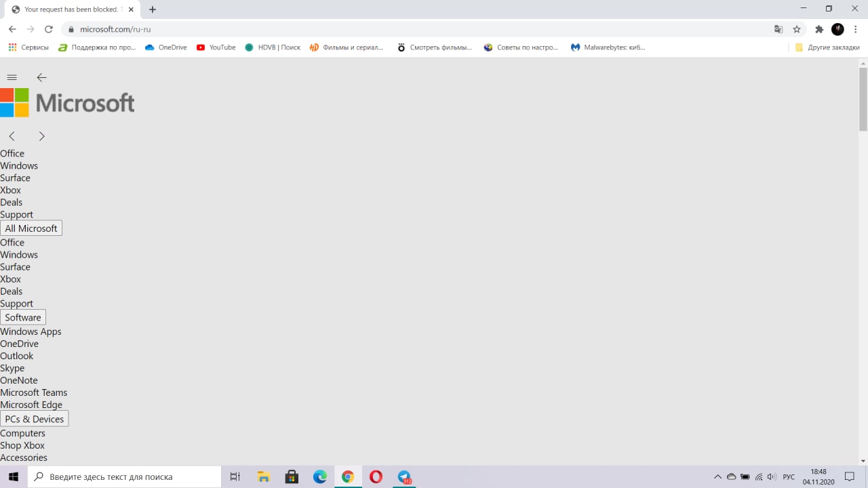Expand the Software menu button

(23, 317)
